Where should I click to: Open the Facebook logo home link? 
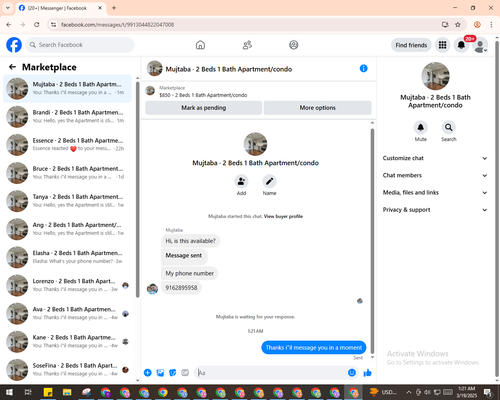pyautogui.click(x=14, y=45)
